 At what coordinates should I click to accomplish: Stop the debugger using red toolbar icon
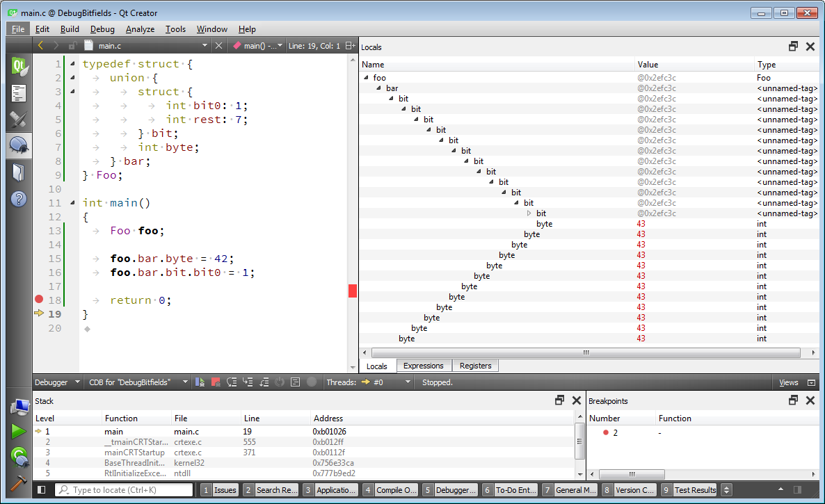(x=216, y=382)
